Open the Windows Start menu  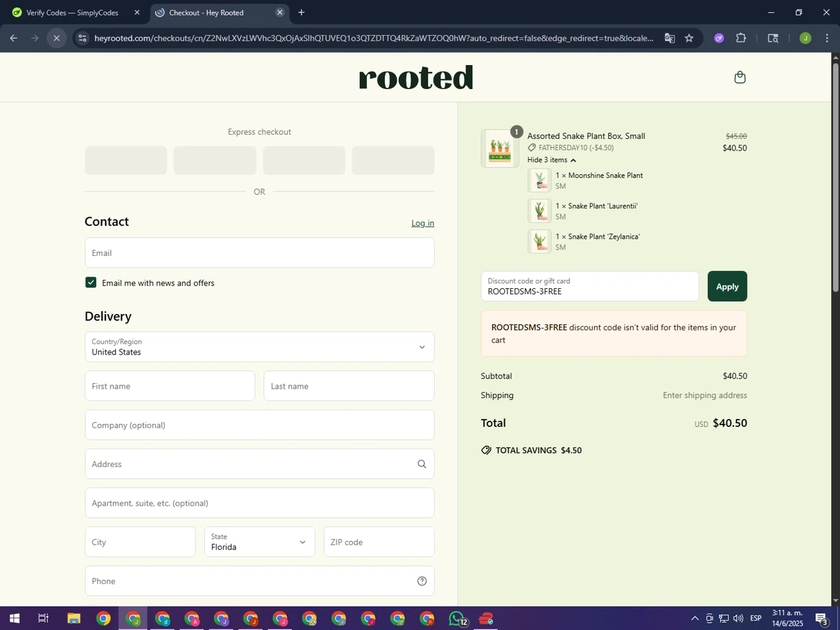pos(15,618)
